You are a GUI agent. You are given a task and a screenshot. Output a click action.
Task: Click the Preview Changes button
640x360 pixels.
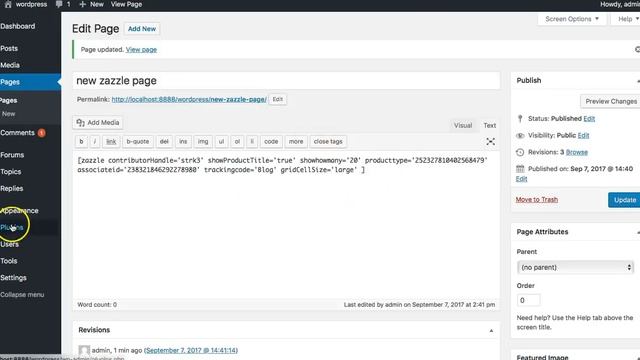[611, 101]
